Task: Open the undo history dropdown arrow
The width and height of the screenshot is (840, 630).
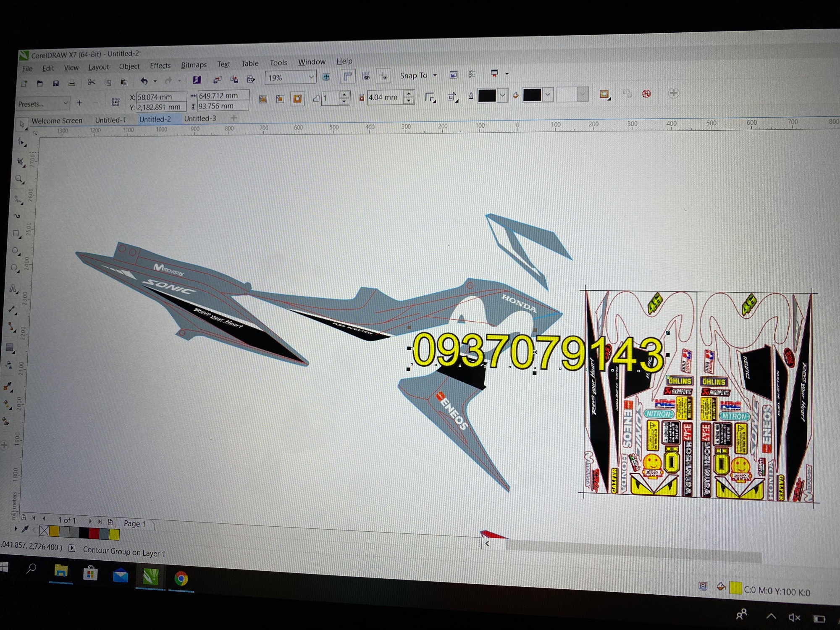Action: [155, 81]
